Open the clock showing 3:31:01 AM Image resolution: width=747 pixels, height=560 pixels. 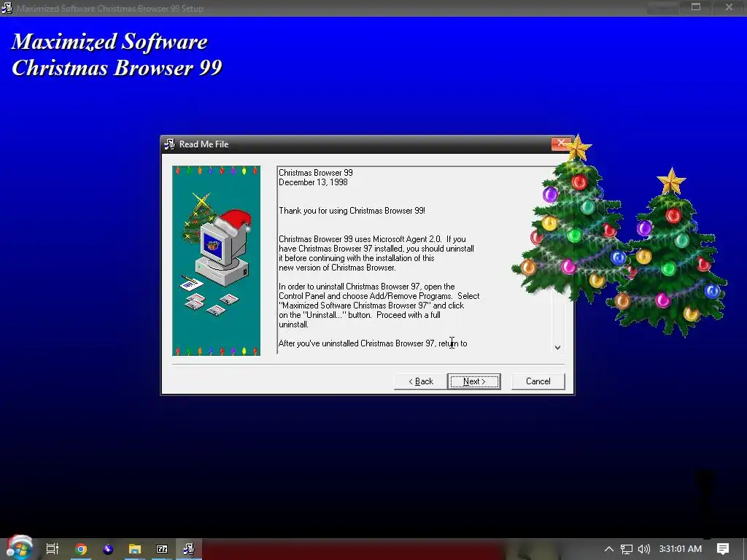point(681,549)
